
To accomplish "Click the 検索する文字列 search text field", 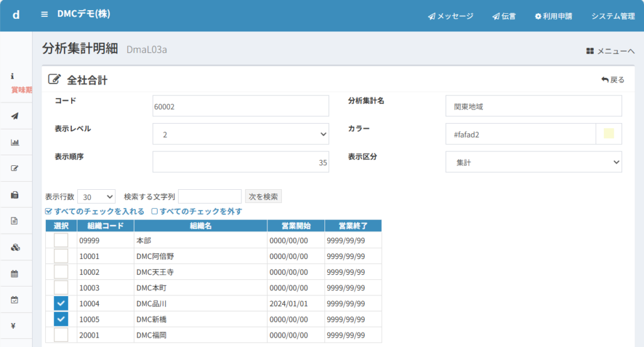I will (x=209, y=197).
